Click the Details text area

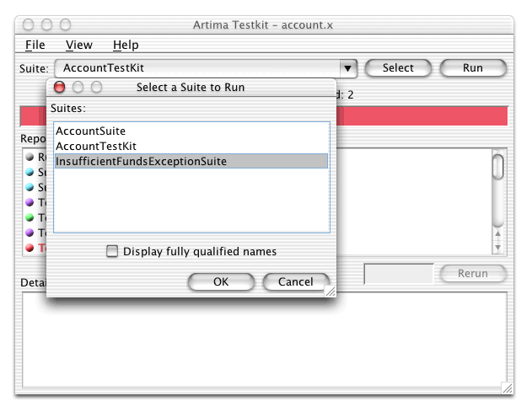click(x=265, y=340)
